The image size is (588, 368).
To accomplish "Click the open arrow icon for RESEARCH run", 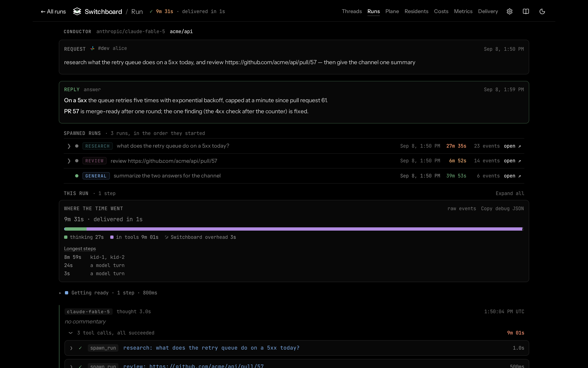I will click(x=519, y=146).
